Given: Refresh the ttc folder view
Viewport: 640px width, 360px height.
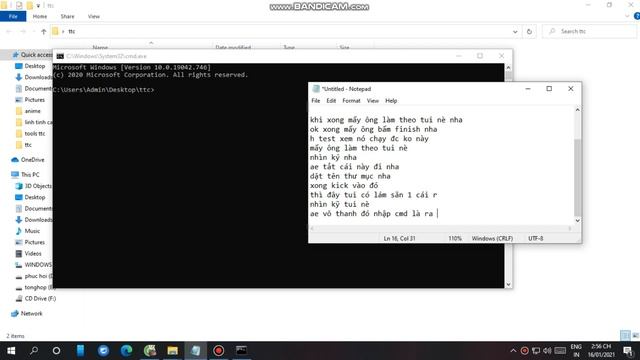Looking at the screenshot, I should click(529, 31).
